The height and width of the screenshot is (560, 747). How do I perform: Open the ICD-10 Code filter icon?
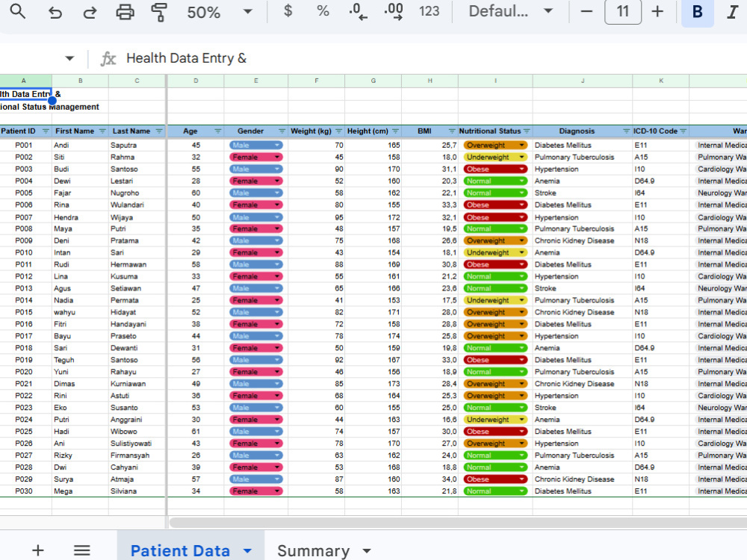click(684, 131)
